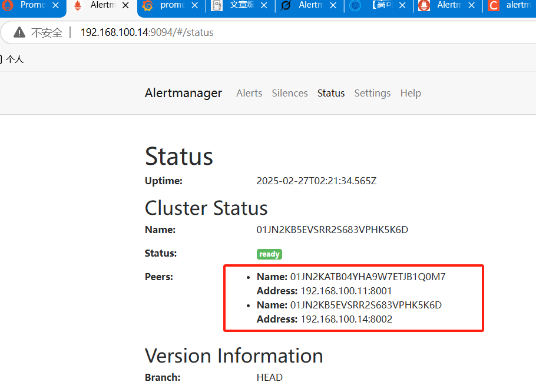Click the Version Information heading
The image size is (536, 392).
pos(234,356)
